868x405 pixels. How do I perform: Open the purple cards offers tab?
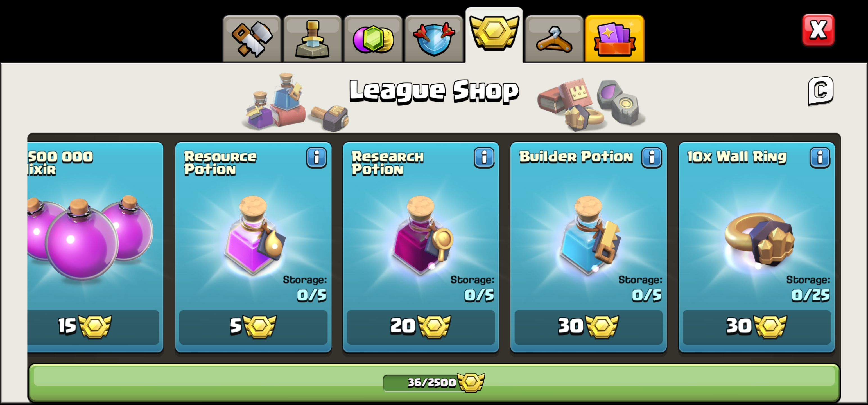click(615, 39)
